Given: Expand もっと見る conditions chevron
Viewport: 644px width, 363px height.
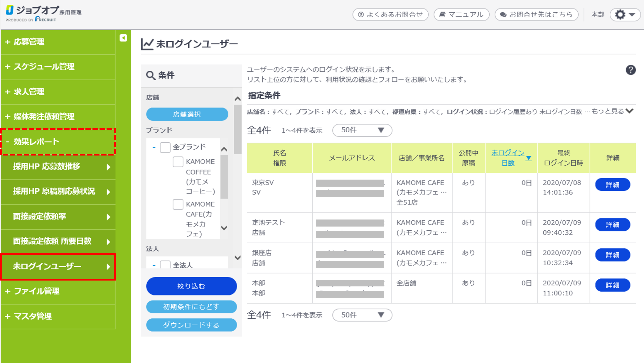Looking at the screenshot, I should tap(629, 111).
